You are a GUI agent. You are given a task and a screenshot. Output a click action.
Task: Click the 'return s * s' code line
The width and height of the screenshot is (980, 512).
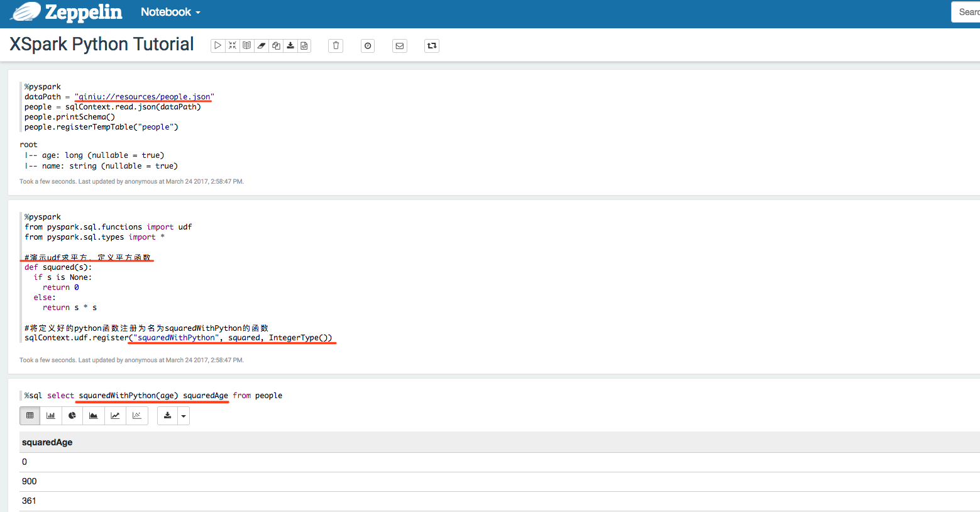(x=70, y=308)
